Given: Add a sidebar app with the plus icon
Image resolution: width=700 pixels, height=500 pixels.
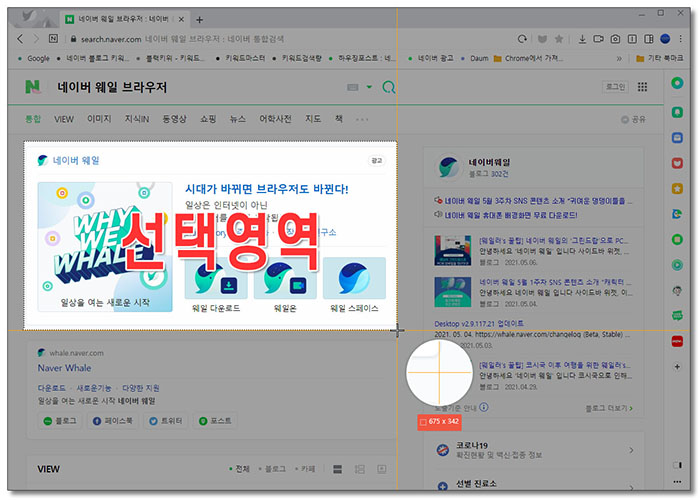Looking at the screenshot, I should tap(677, 367).
